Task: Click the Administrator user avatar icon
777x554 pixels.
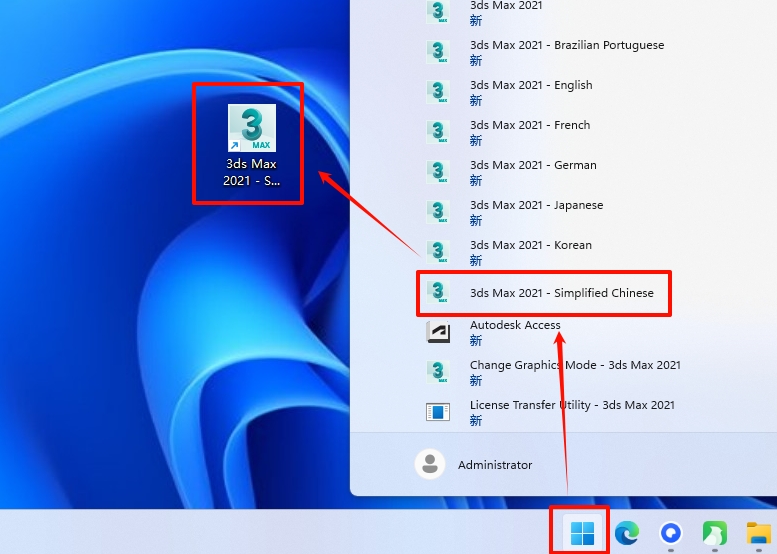Action: click(x=430, y=464)
